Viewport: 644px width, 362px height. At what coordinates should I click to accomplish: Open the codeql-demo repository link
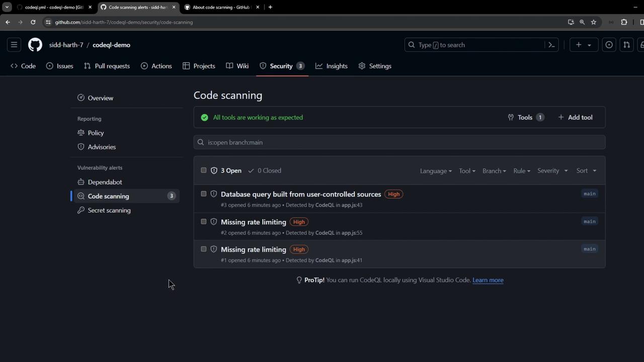[x=111, y=45]
